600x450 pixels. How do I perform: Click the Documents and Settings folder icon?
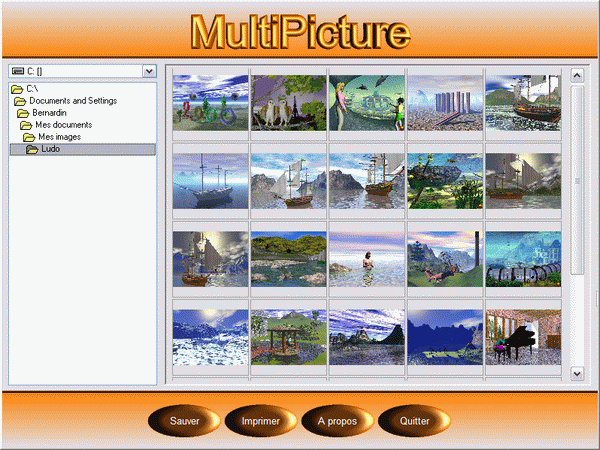20,101
